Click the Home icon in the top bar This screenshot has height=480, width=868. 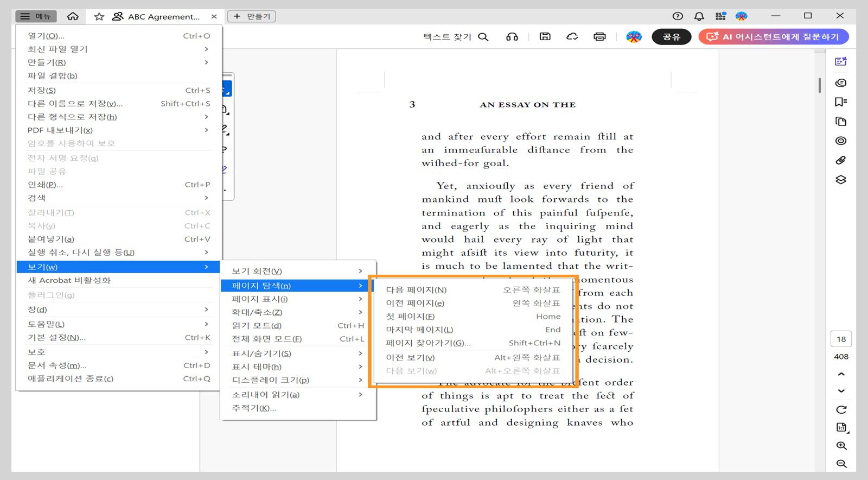73,16
